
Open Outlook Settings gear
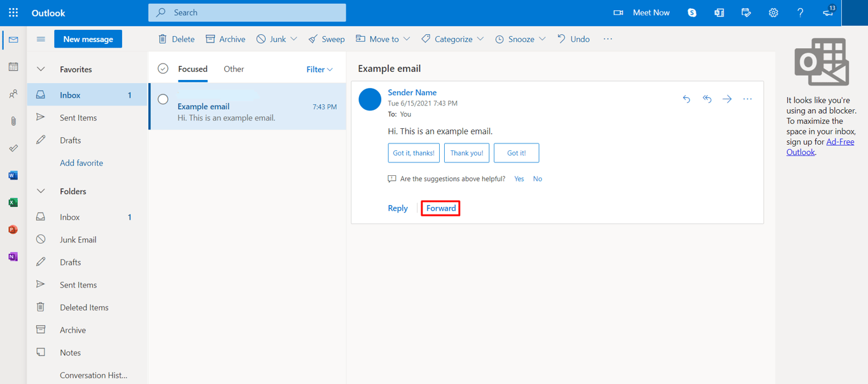pyautogui.click(x=773, y=12)
